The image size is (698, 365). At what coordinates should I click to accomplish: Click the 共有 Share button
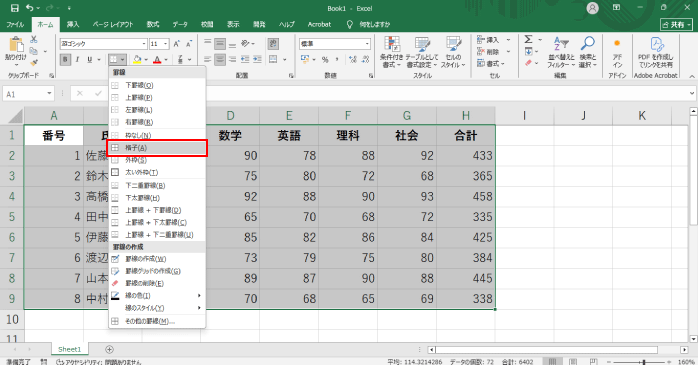pyautogui.click(x=677, y=24)
